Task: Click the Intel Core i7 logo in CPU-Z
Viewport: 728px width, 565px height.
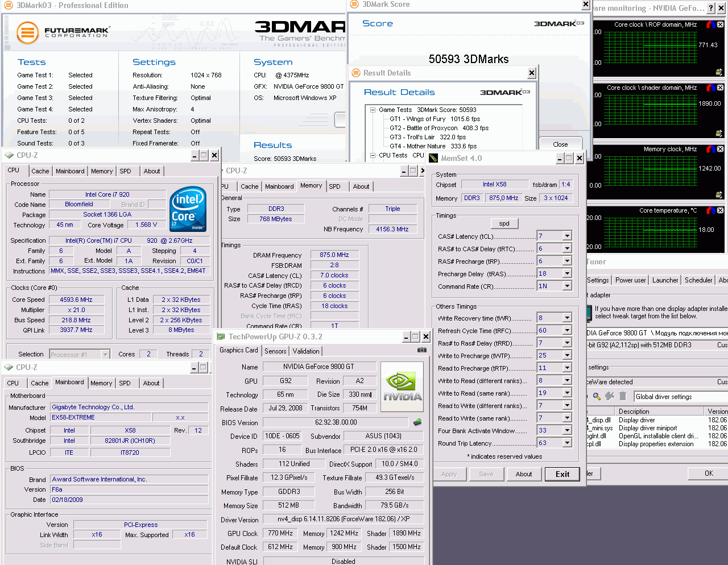Action: coord(188,209)
